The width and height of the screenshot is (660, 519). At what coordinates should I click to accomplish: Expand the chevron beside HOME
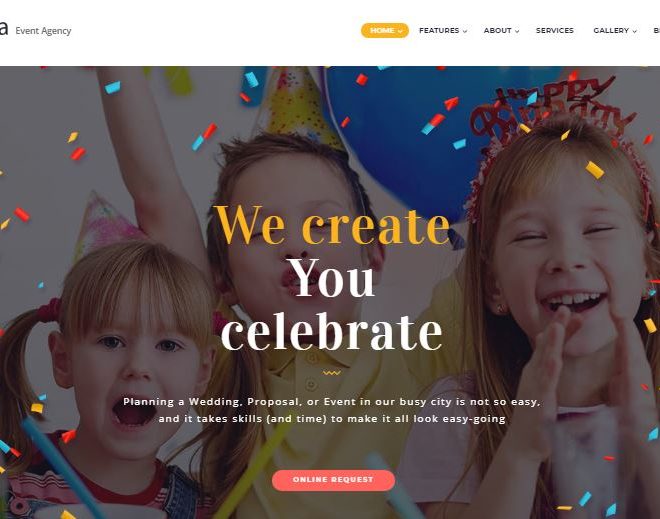400,31
